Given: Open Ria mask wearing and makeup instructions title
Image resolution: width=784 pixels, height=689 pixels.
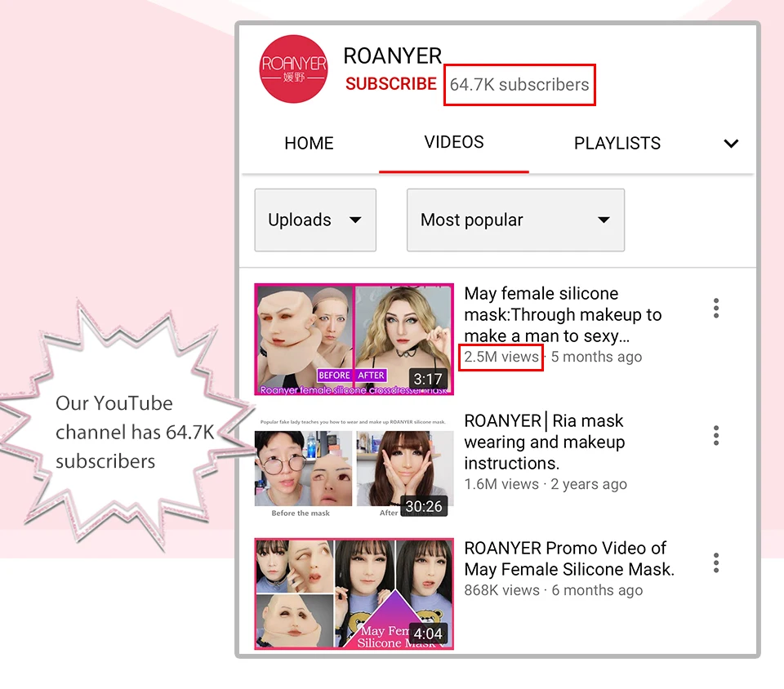Looking at the screenshot, I should pos(545,442).
